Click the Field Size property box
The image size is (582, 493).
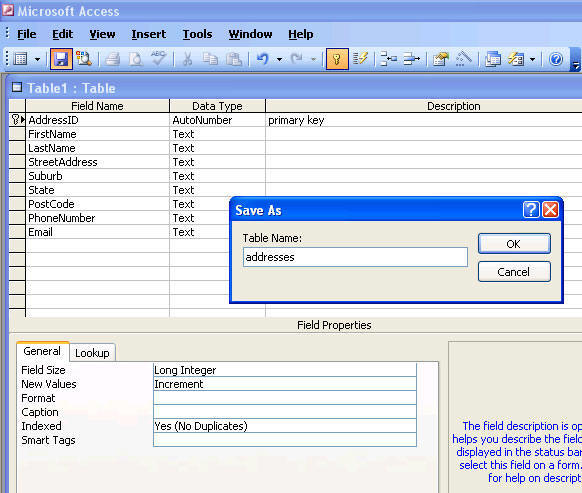[285, 370]
